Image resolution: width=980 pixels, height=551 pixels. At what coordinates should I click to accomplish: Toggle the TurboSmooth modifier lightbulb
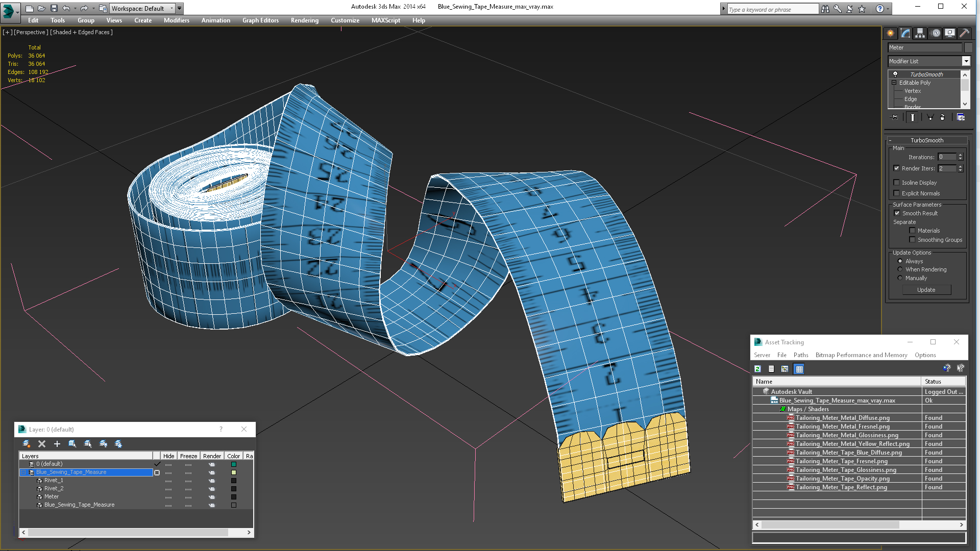click(x=895, y=74)
